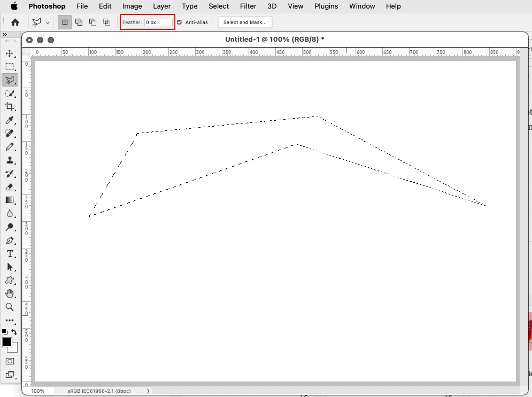
Task: Click the 100% zoom level field
Action: pyautogui.click(x=38, y=391)
